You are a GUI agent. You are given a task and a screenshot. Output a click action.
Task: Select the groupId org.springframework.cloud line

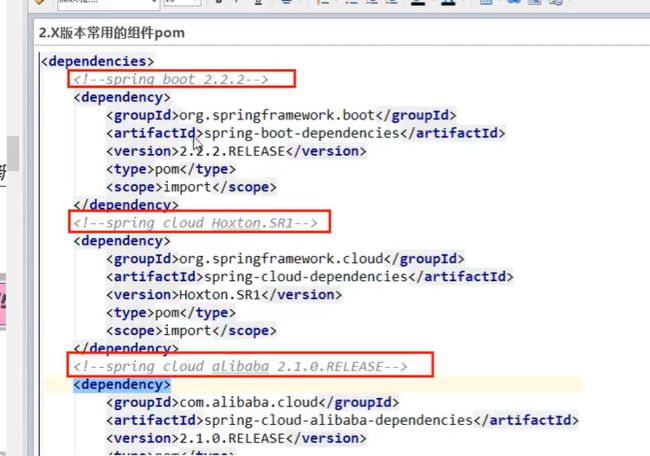pyautogui.click(x=285, y=259)
